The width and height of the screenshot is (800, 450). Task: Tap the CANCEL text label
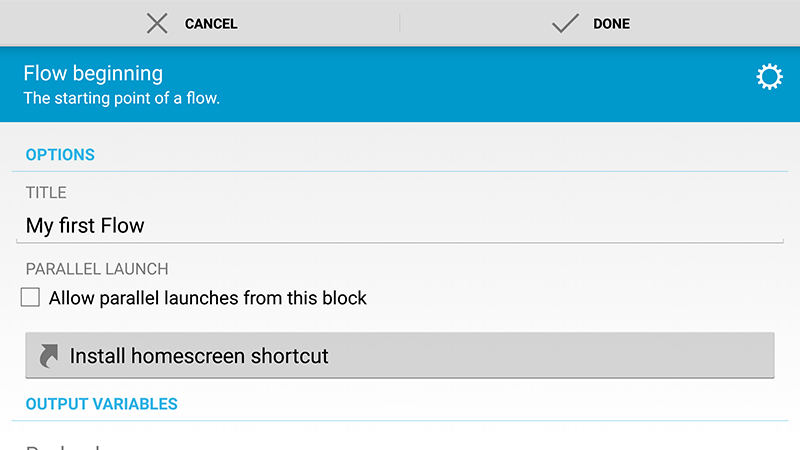[x=211, y=24]
